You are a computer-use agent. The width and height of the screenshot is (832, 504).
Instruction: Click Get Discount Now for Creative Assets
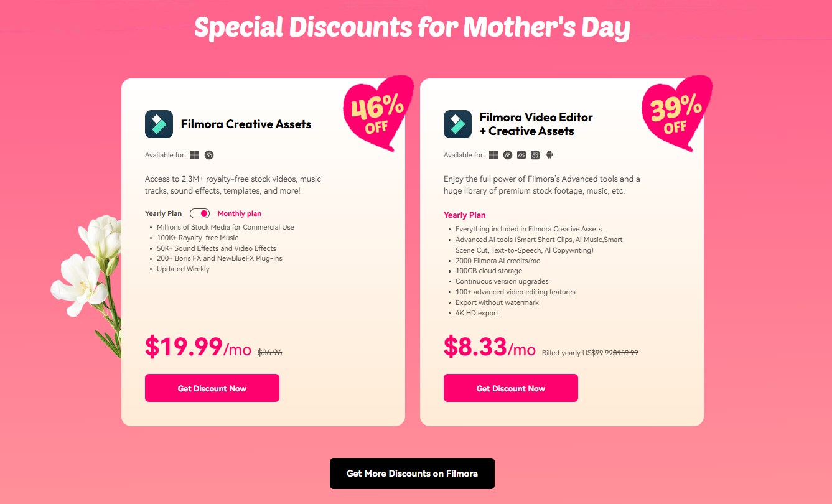(x=212, y=388)
